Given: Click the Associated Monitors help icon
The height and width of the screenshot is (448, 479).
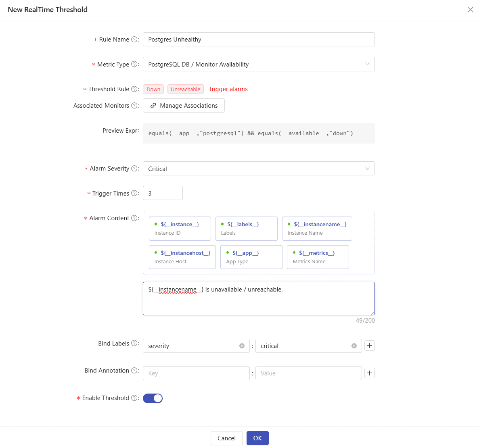Looking at the screenshot, I should point(134,105).
